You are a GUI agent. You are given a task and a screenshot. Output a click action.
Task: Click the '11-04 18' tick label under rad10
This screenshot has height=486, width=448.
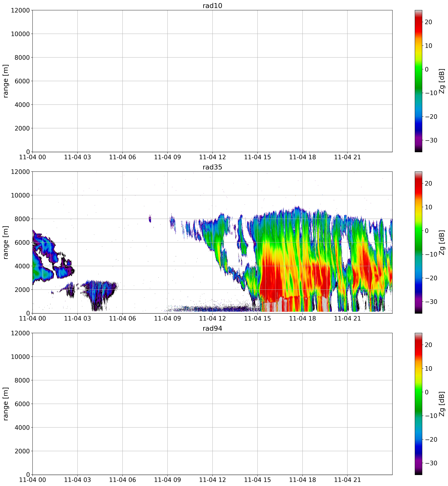[302, 157]
